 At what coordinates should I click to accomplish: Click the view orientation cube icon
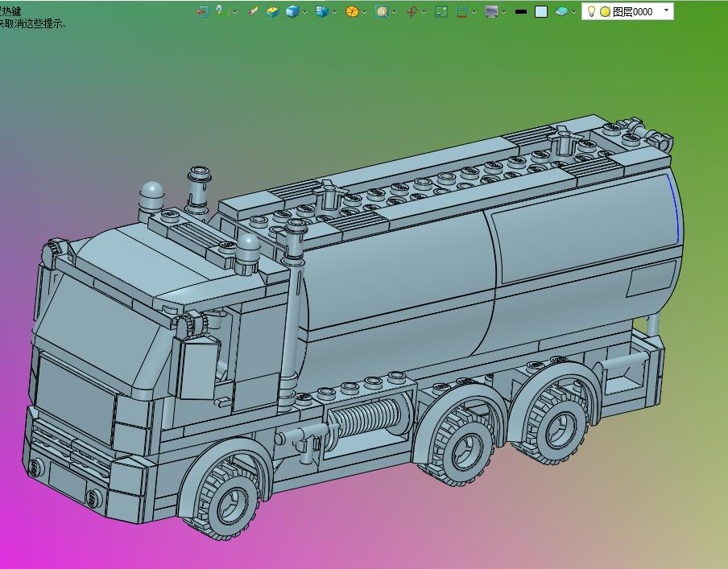(x=321, y=11)
